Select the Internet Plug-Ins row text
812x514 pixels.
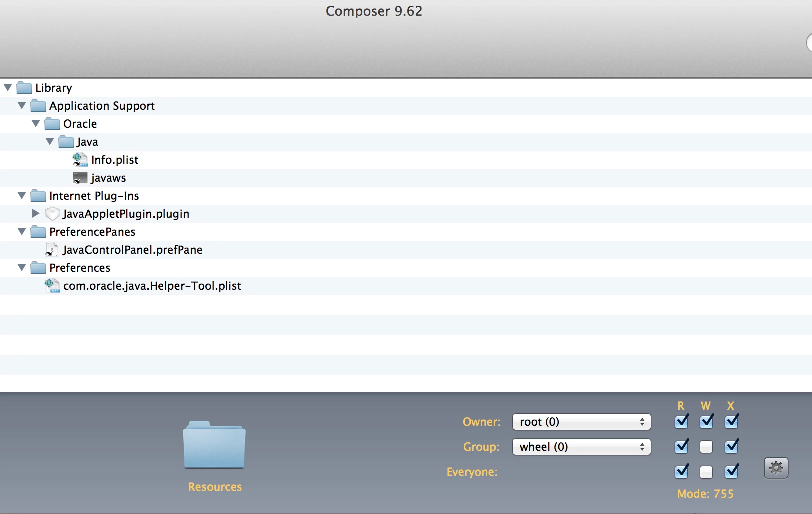(94, 196)
